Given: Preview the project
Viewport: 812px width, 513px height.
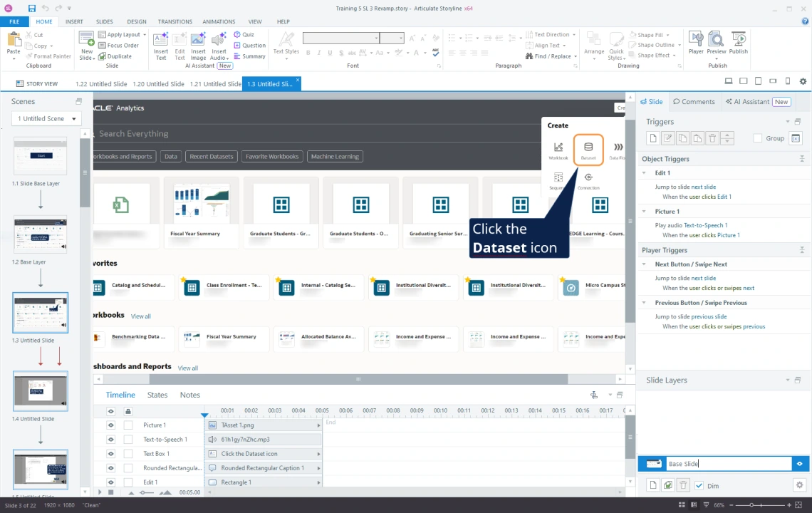Looking at the screenshot, I should click(x=716, y=42).
